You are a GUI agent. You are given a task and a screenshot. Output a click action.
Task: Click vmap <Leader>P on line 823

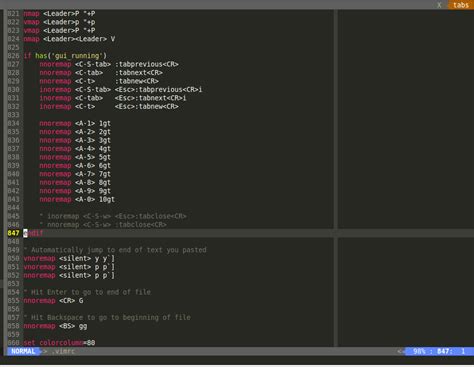[59, 30]
